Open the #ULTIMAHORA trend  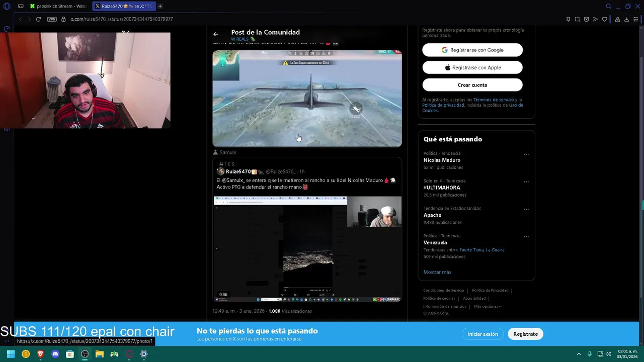[442, 188]
